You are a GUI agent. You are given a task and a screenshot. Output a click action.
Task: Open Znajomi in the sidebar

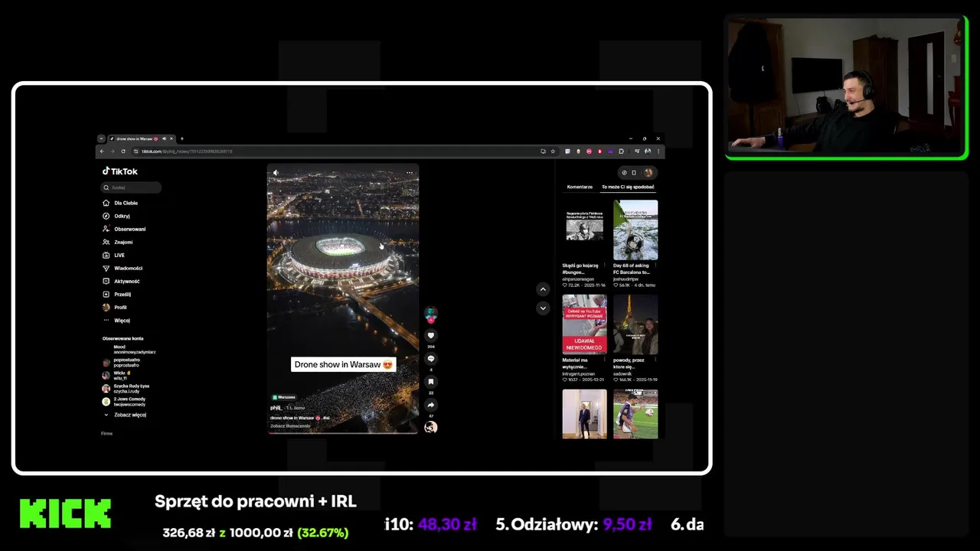coord(118,242)
